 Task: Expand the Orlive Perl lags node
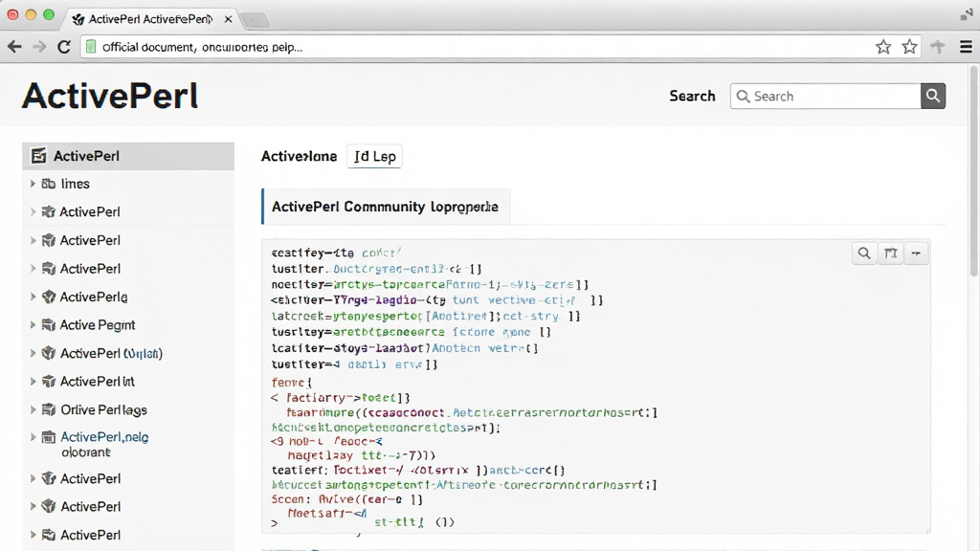point(33,409)
